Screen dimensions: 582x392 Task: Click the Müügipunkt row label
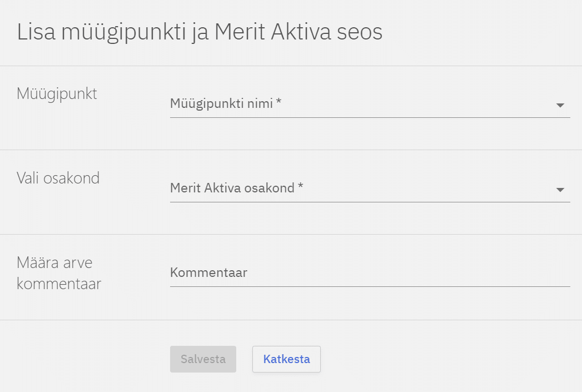(x=57, y=93)
